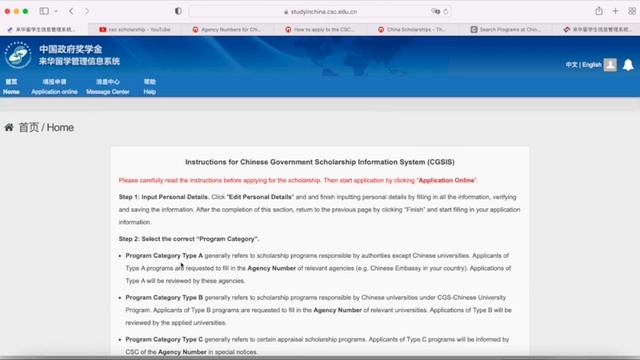Select the first tab on the left
Viewport: 640px width, 360px height.
44,29
